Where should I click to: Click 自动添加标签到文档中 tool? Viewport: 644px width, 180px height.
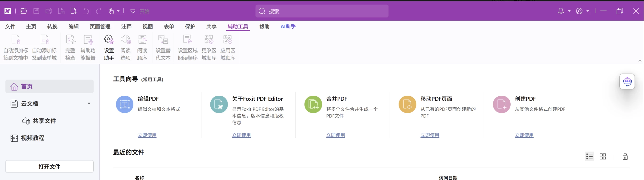(x=15, y=48)
